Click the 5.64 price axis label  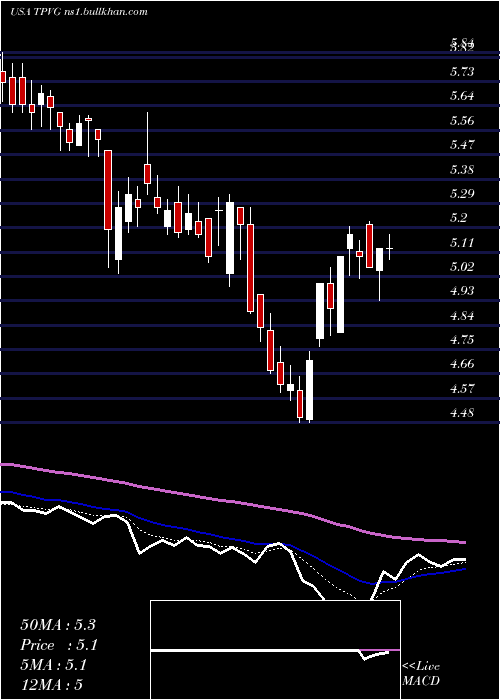[x=462, y=96]
